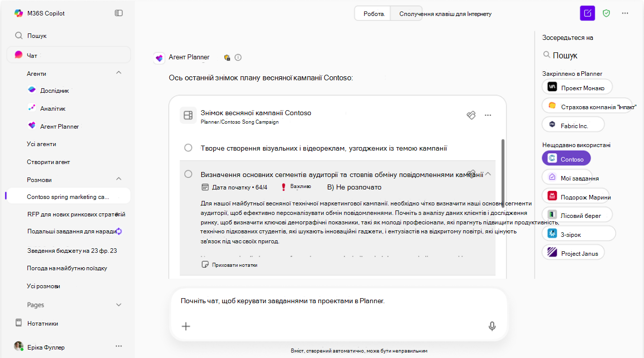Click the M365 Copilot logo icon
The width and height of the screenshot is (644, 358).
point(18,13)
